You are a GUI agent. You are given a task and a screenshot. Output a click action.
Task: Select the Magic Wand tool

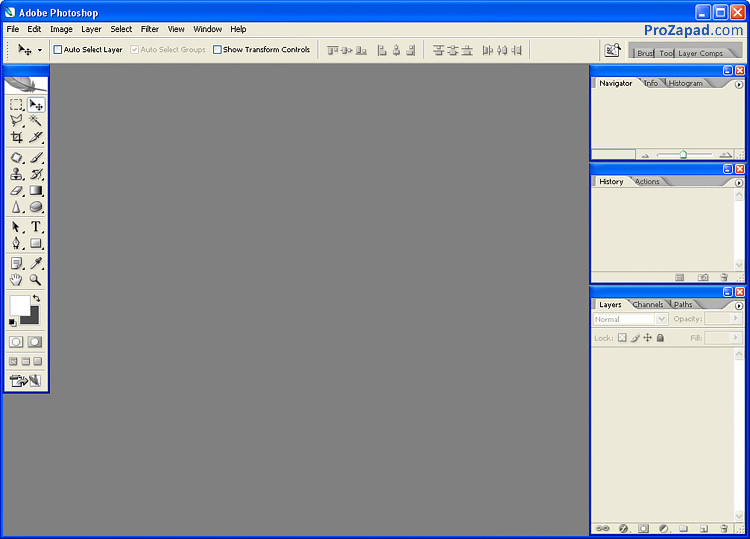point(36,121)
